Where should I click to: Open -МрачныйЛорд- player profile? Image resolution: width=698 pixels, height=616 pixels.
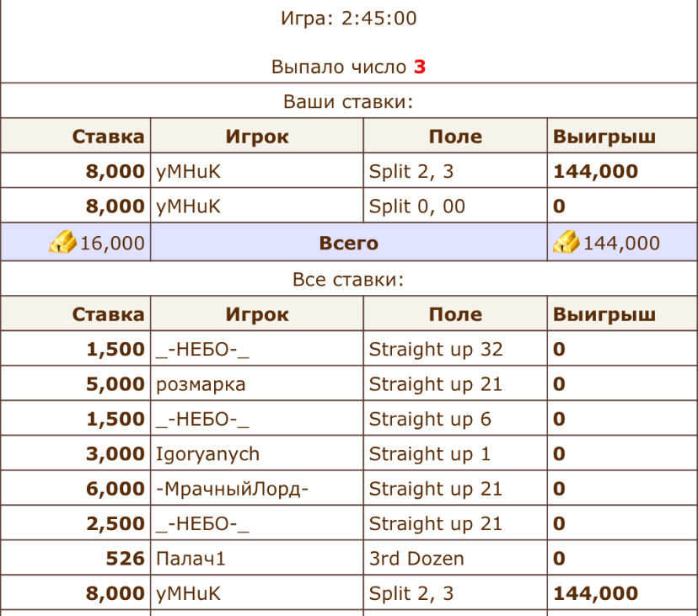(232, 489)
